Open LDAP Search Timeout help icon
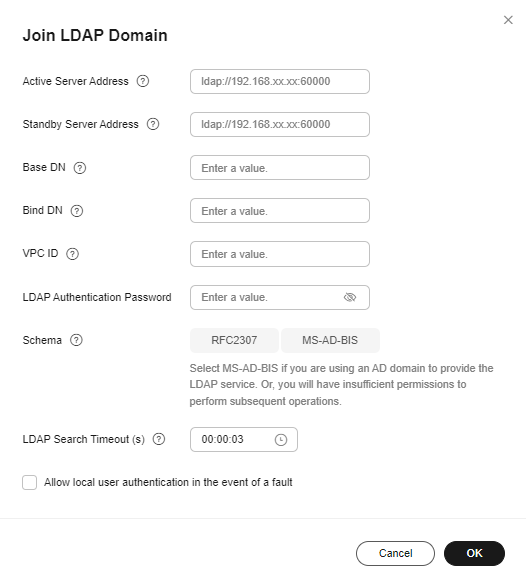This screenshot has width=526, height=575. (159, 439)
